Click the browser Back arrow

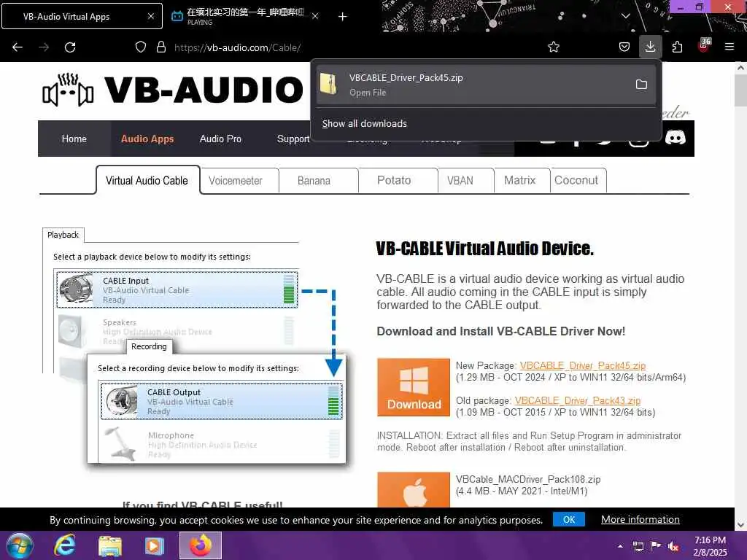point(18,47)
